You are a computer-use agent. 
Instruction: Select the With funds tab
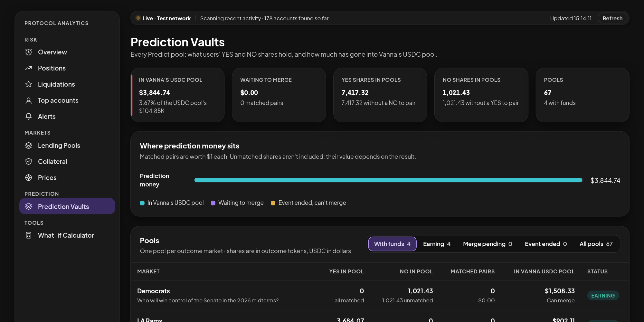[x=392, y=244]
